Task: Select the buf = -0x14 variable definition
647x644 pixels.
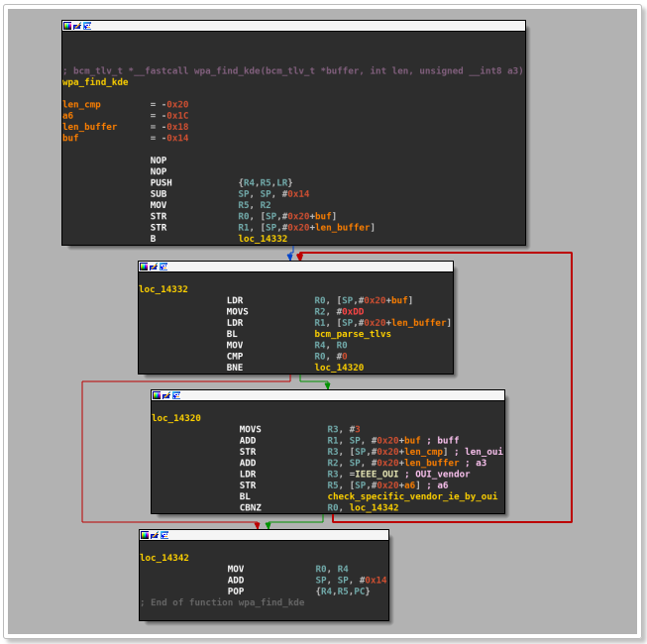Action: pos(126,138)
